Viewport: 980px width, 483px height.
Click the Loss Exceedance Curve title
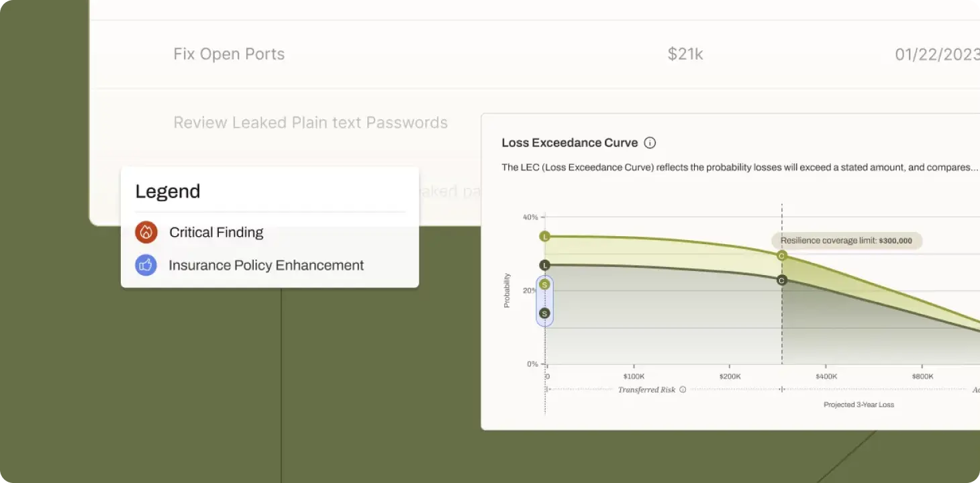pos(569,143)
